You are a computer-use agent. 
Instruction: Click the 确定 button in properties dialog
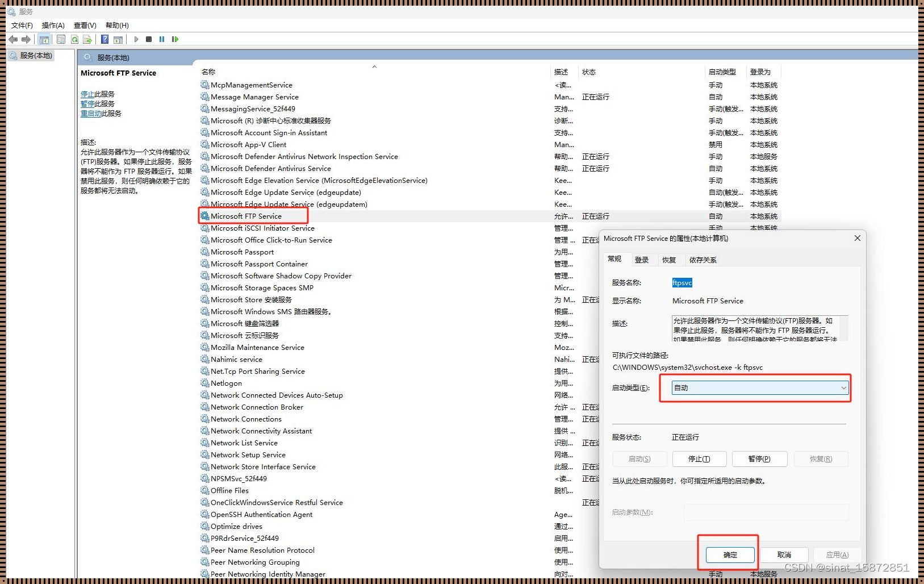pyautogui.click(x=730, y=555)
